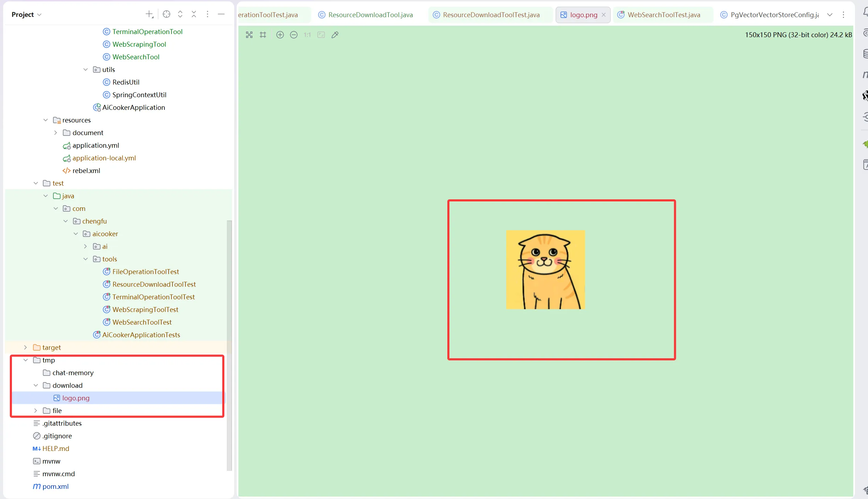Viewport: 868px width, 499px height.
Task: Click the zoom in icon
Action: (x=280, y=35)
